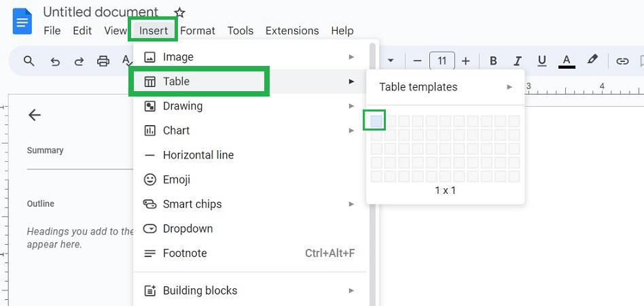Click the font size input field

pos(442,61)
